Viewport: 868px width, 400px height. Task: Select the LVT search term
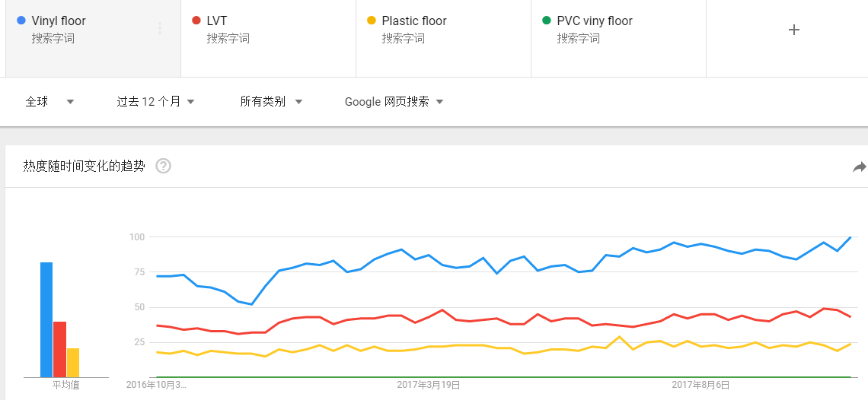[x=217, y=21]
